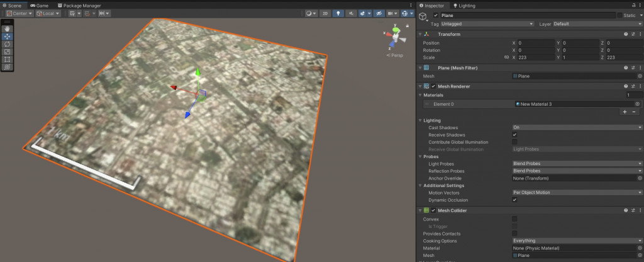The image size is (644, 262).
Task: Lock the Inspector panel
Action: coord(634,5)
